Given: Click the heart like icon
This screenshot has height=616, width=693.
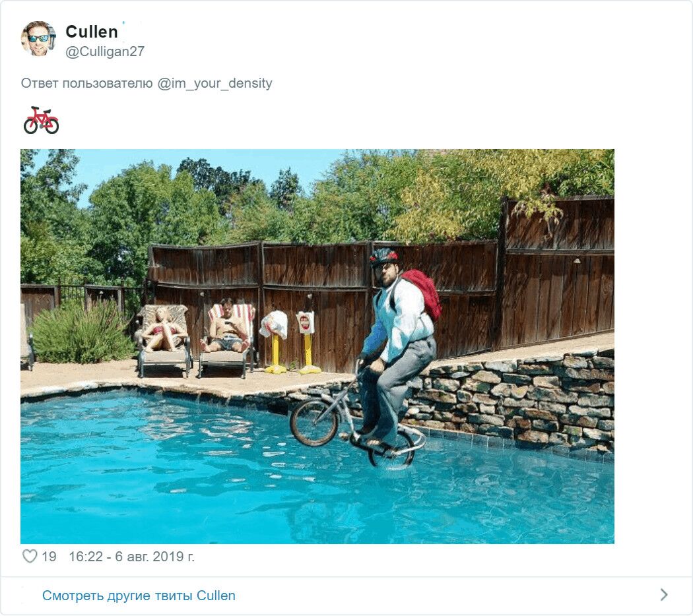Looking at the screenshot, I should [x=30, y=557].
